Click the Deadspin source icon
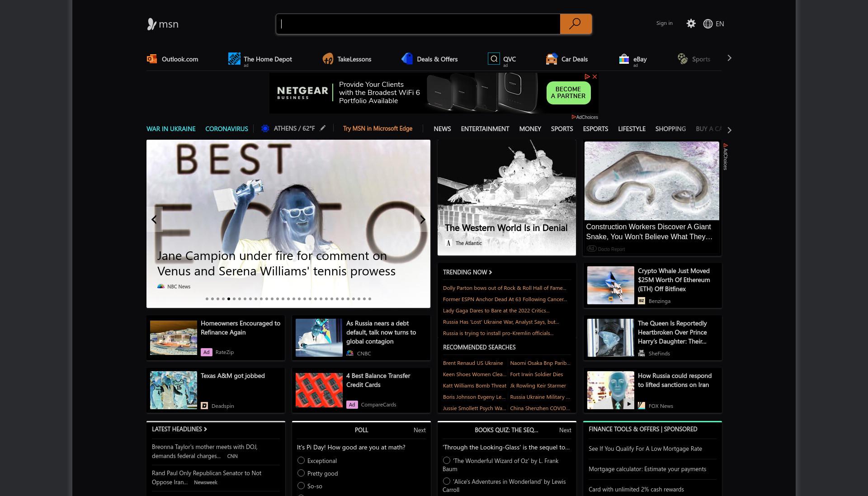This screenshot has height=496, width=868. tap(204, 406)
